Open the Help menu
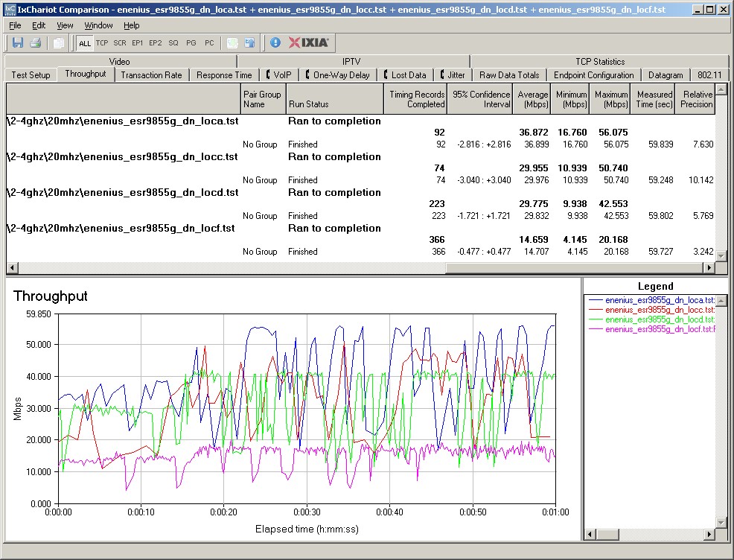The width and height of the screenshot is (734, 560). point(132,25)
